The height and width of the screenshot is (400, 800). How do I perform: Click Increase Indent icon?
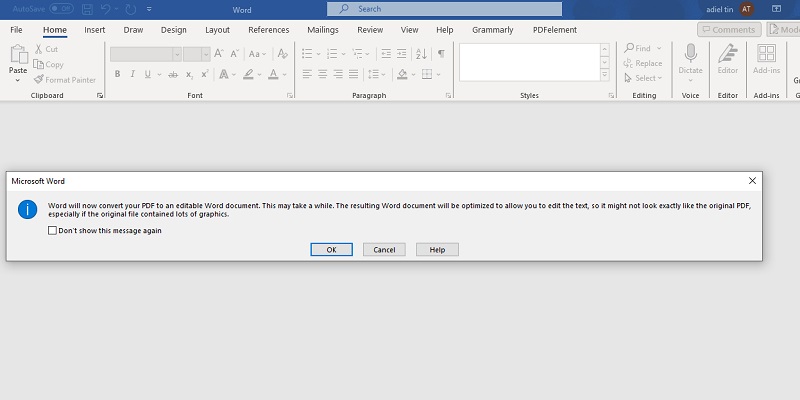(x=402, y=54)
